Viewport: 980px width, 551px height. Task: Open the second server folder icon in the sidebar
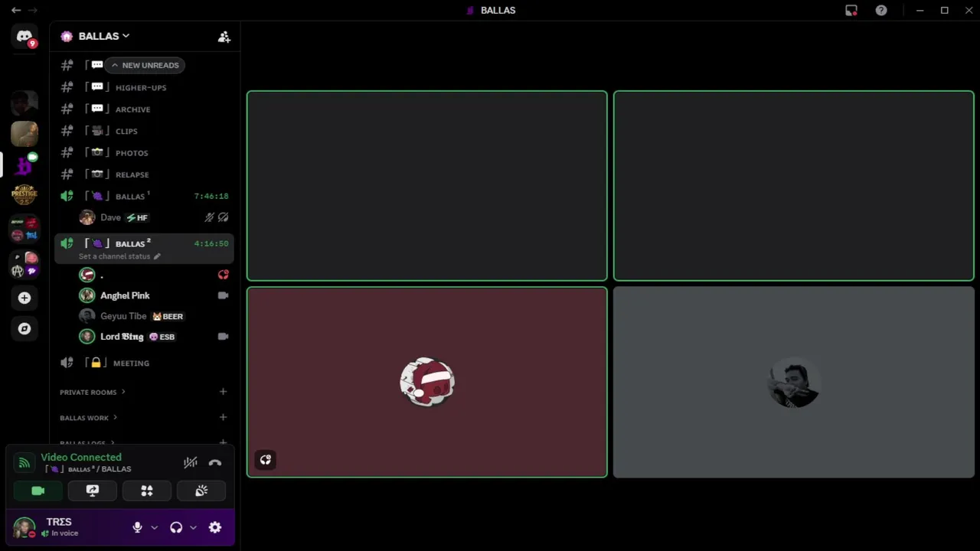[24, 265]
